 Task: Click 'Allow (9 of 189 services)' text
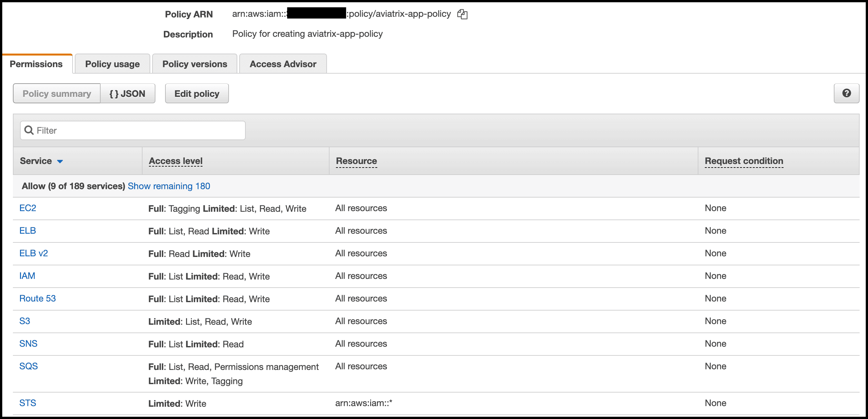tap(74, 186)
